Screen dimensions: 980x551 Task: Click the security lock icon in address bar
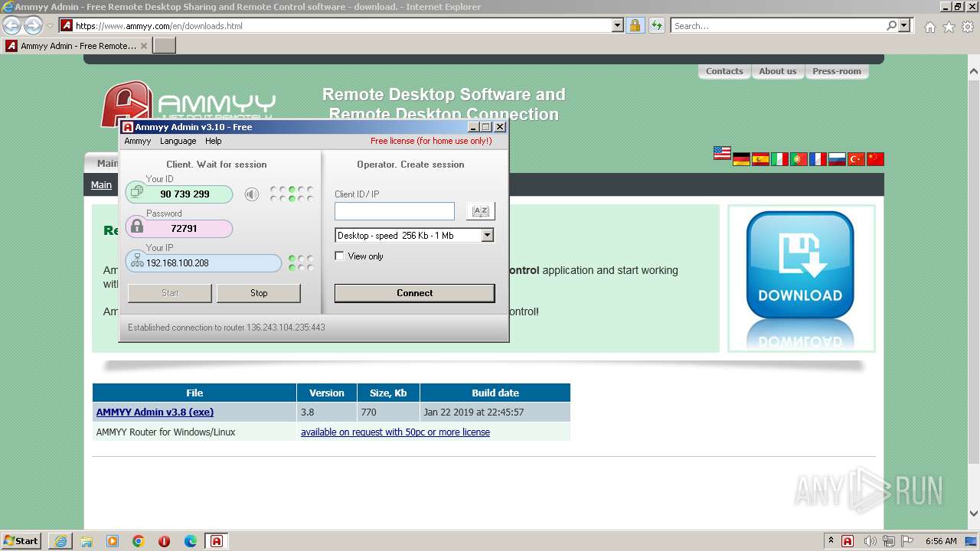(x=635, y=25)
